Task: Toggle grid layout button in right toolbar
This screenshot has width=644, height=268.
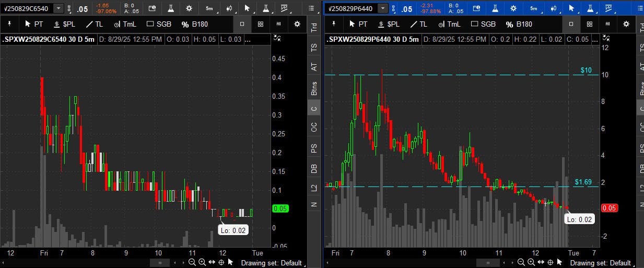Action: point(589,24)
